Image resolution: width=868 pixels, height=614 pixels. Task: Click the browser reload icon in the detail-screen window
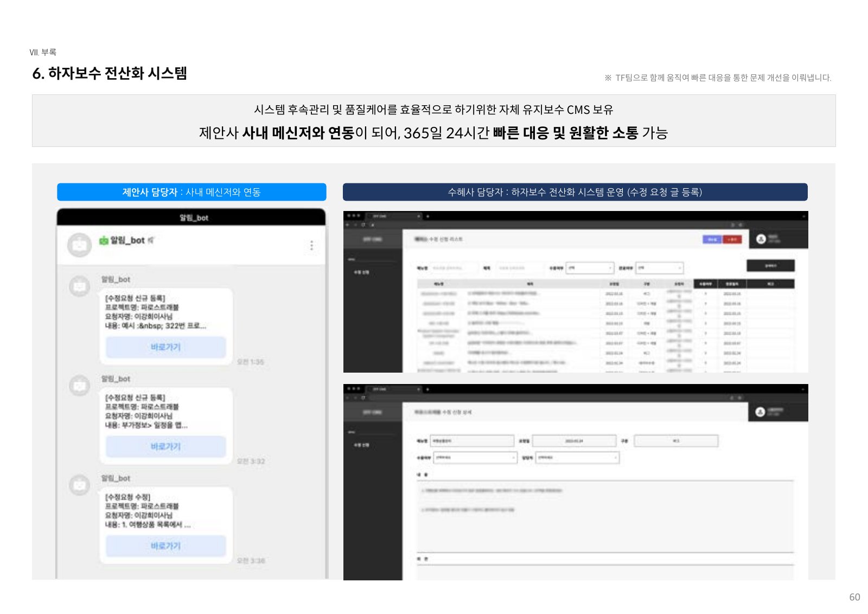tap(363, 398)
